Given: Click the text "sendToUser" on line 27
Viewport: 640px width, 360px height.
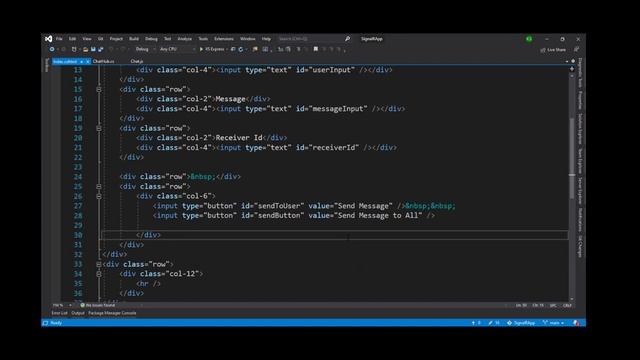Looking at the screenshot, I should coord(279,206).
